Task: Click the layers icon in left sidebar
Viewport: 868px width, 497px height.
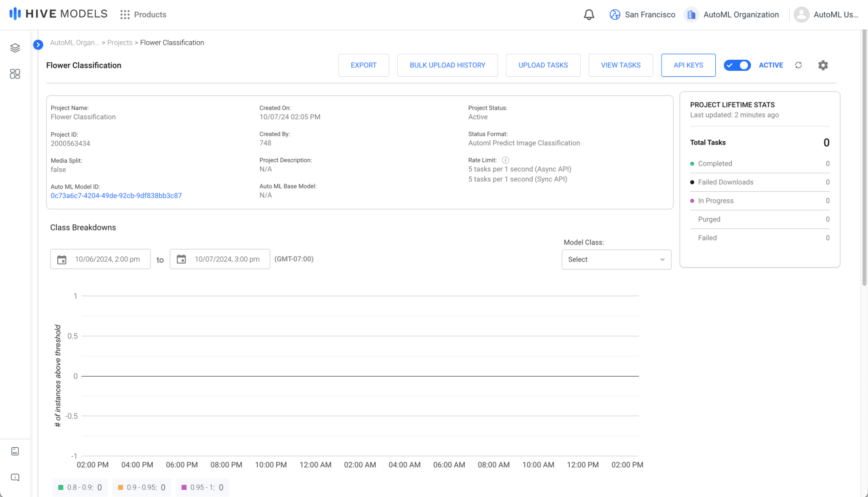Action: (15, 48)
